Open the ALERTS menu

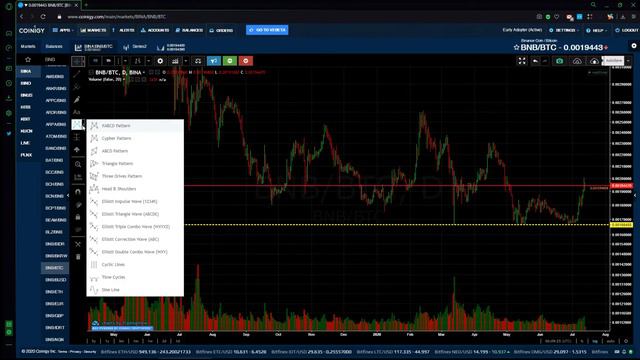[x=124, y=30]
